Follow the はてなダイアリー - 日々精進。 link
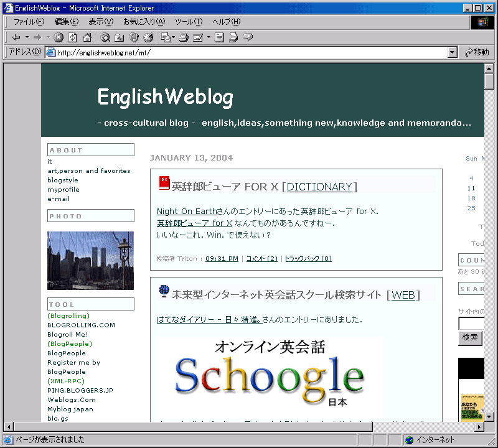 click(x=209, y=319)
